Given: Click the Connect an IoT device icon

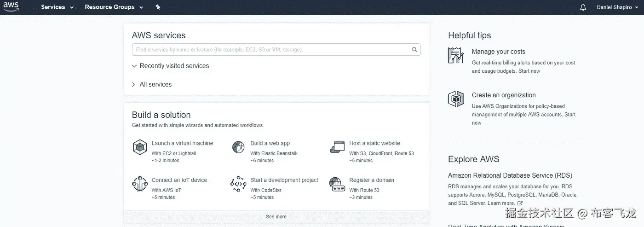Looking at the screenshot, I should pyautogui.click(x=139, y=184).
